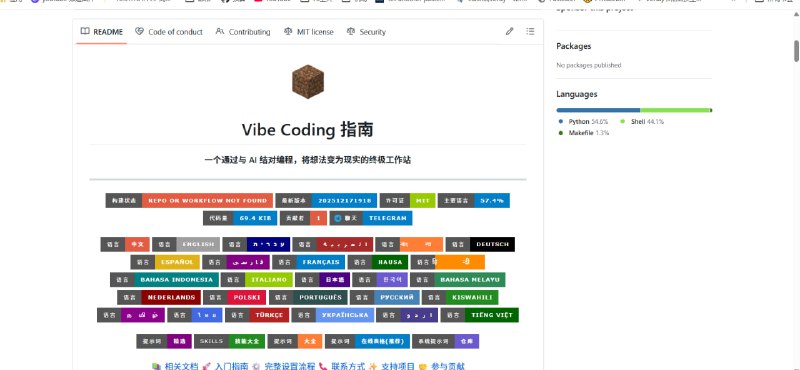Select the 中文 language badge
The width and height of the screenshot is (800, 370).
125,244
